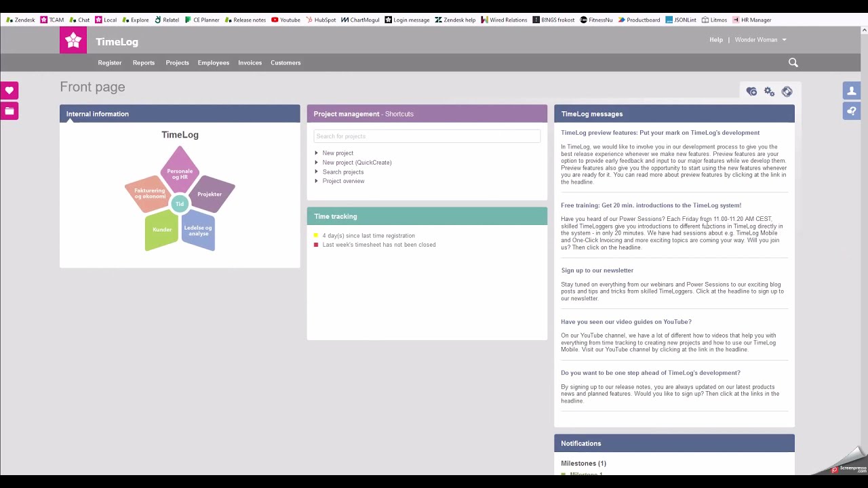This screenshot has height=488, width=868.
Task: Open video guides on YouTube headline
Action: click(627, 322)
